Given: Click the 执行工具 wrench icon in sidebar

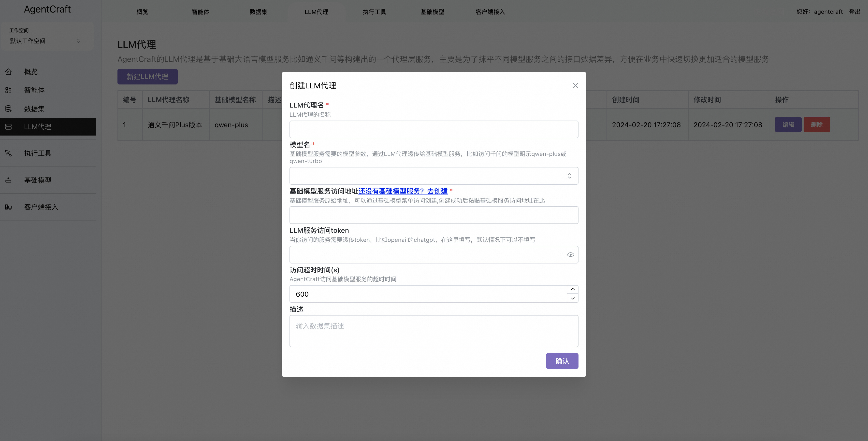Looking at the screenshot, I should point(8,153).
